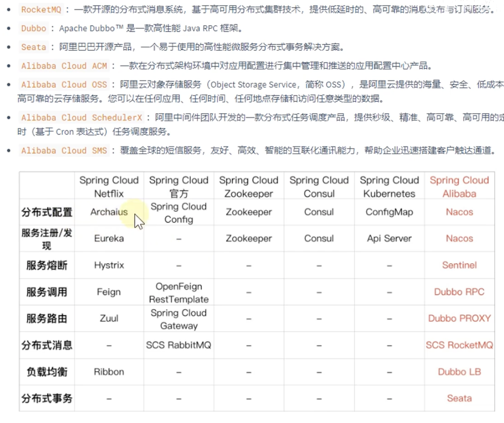Click the Eureka cell
Viewport: 504px width, 423px height.
click(109, 239)
